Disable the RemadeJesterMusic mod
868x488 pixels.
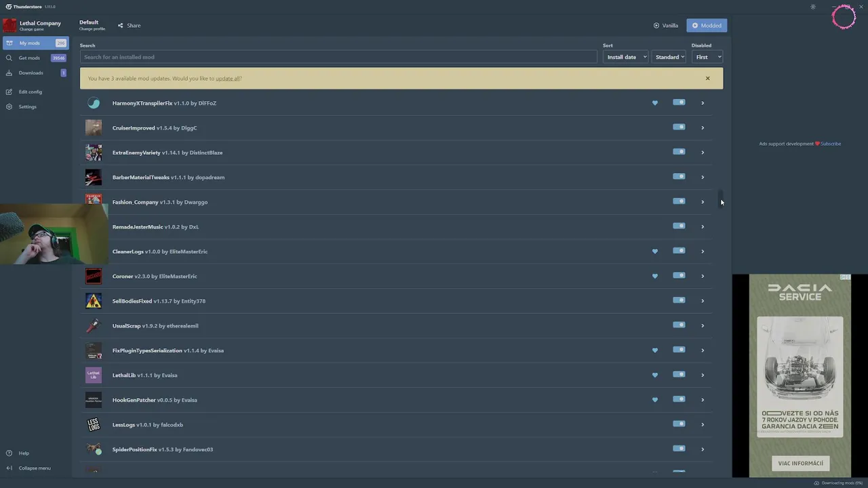tap(679, 226)
